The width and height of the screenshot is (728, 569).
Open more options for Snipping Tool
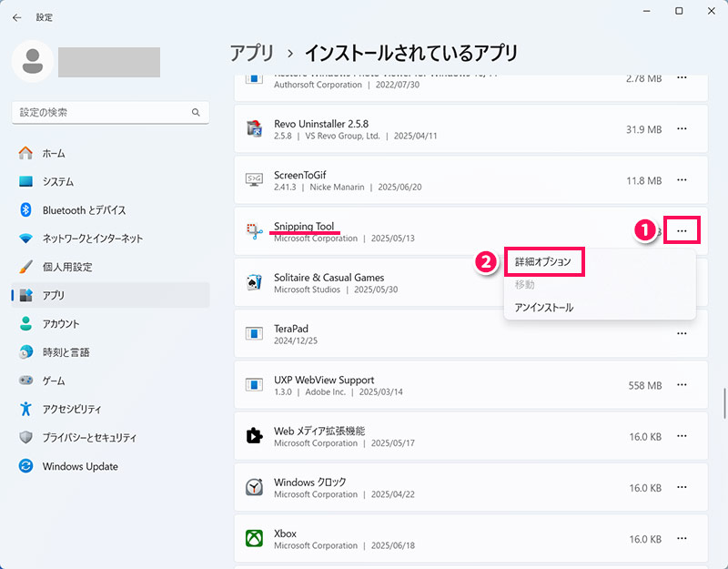[682, 231]
